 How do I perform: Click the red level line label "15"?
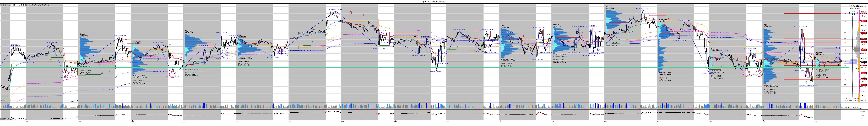[845, 13]
